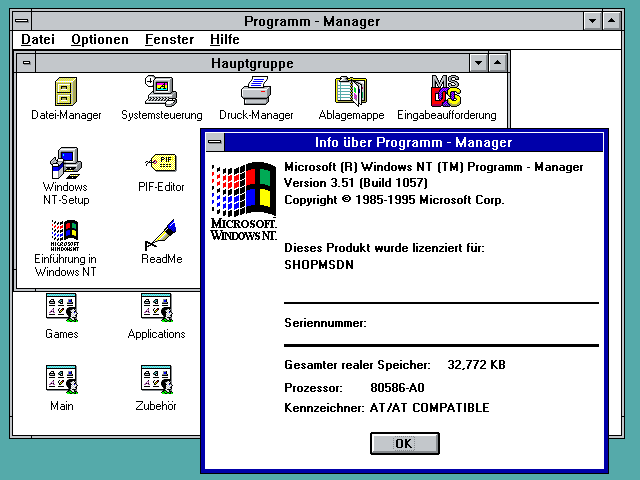The image size is (640, 480).
Task: Open the Druck-Manager printer icon
Action: 256,92
